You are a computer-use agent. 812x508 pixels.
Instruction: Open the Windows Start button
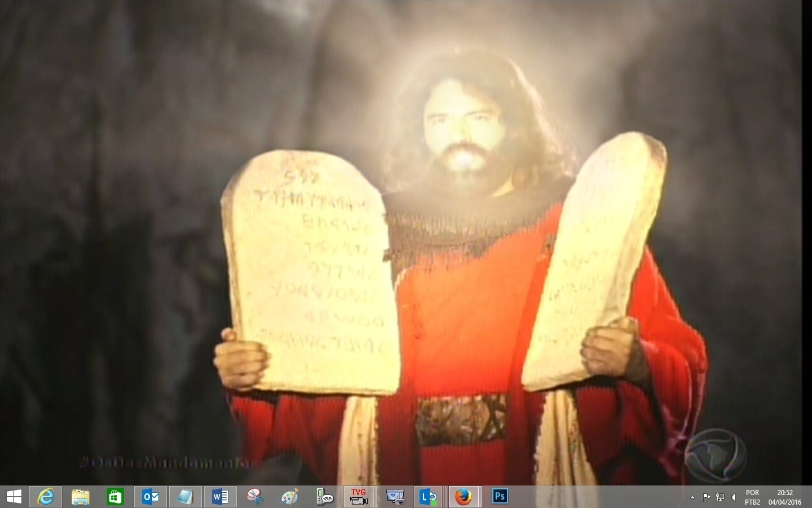point(14,497)
